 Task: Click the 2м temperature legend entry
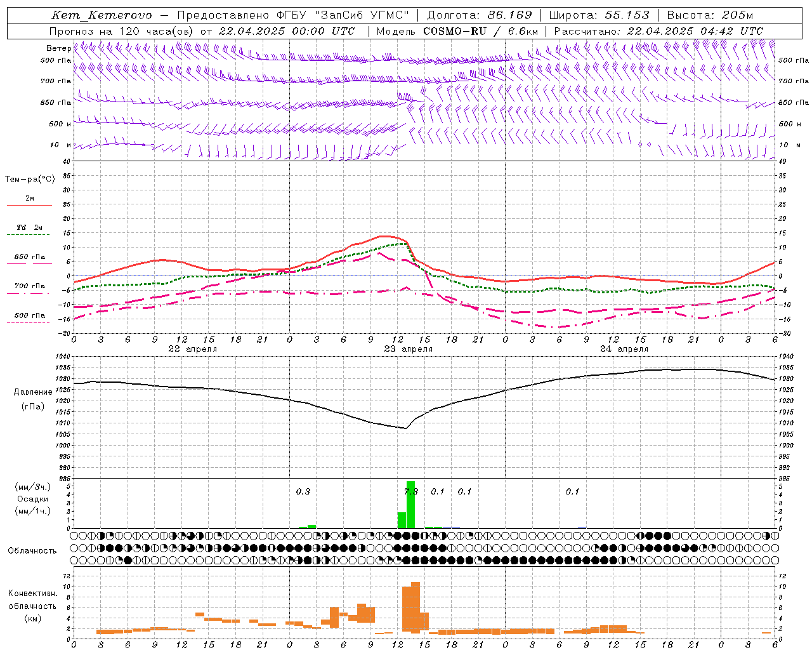click(x=29, y=199)
